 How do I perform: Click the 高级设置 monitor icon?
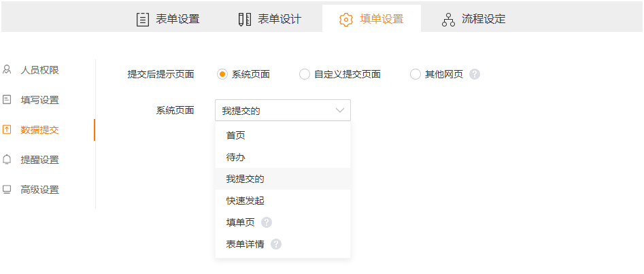tap(7, 190)
